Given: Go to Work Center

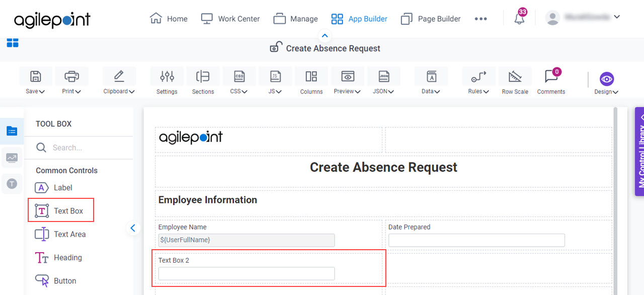Looking at the screenshot, I should point(230,19).
